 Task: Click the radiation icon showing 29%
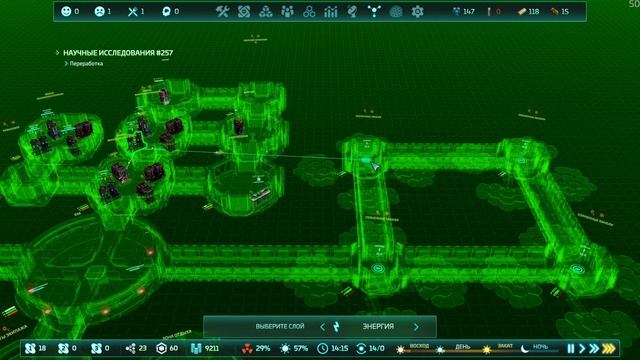click(247, 348)
